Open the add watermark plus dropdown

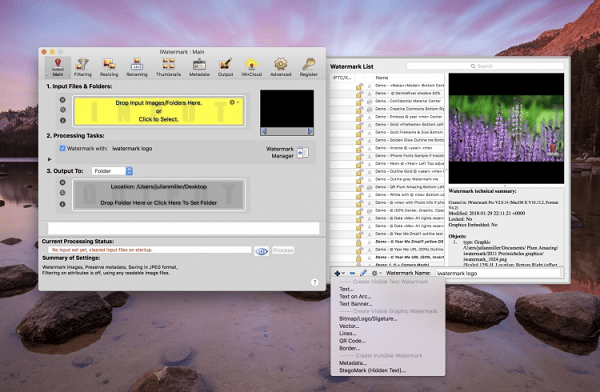(x=339, y=273)
